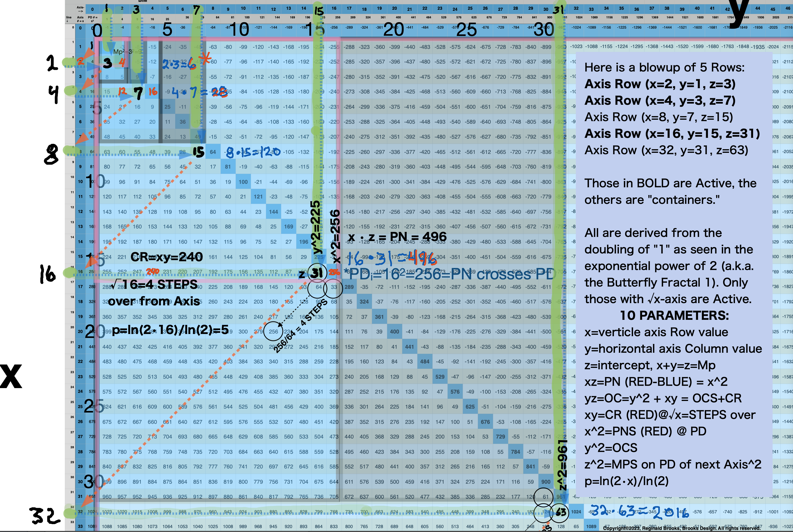Click the CR=xy=240 label
The width and height of the screenshot is (793, 532).
tap(166, 257)
